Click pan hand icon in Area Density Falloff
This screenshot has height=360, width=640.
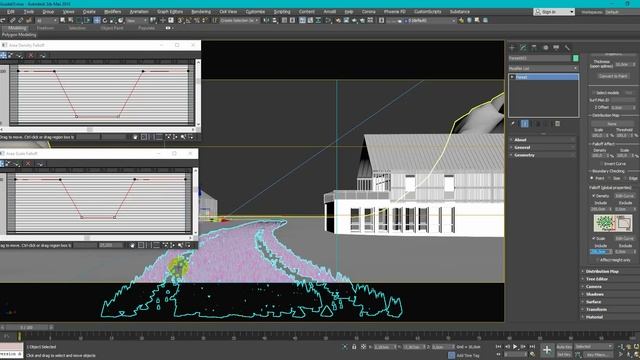point(135,137)
